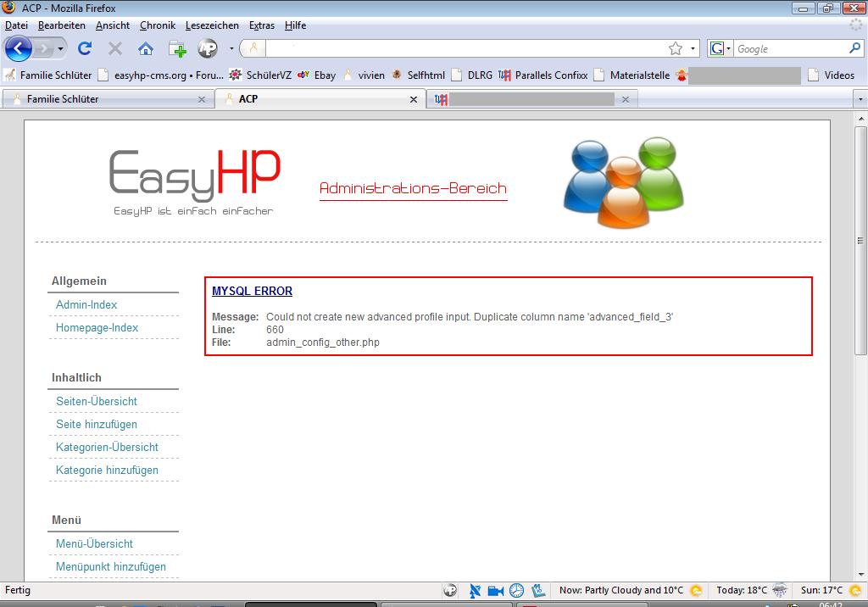
Task: Switch to the Familie Schlüter tab
Action: click(63, 99)
